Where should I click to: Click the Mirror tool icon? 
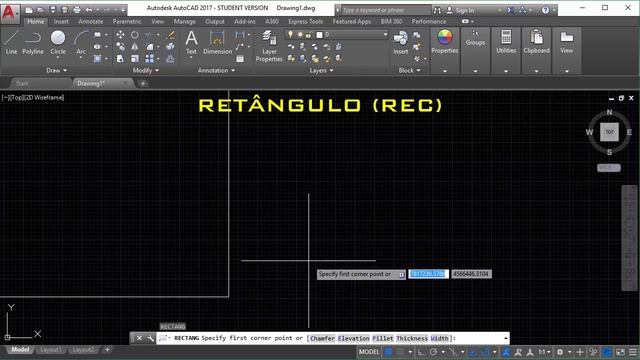(x=135, y=47)
